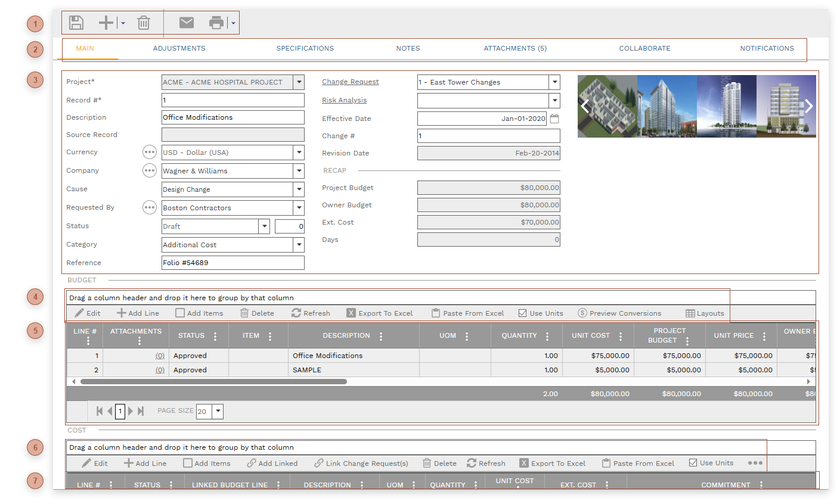Click Add Items checkbox icon in Budget toolbar
Viewport: 840px width, 504px height.
[180, 313]
